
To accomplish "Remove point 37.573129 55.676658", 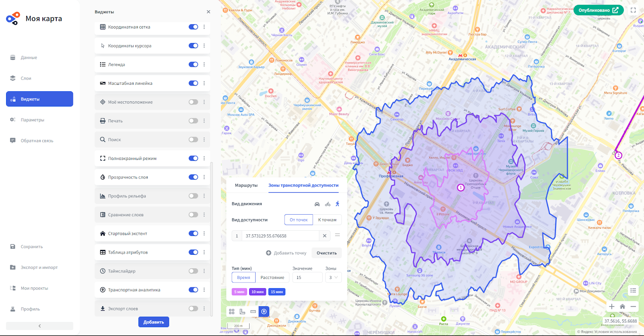I will (325, 236).
